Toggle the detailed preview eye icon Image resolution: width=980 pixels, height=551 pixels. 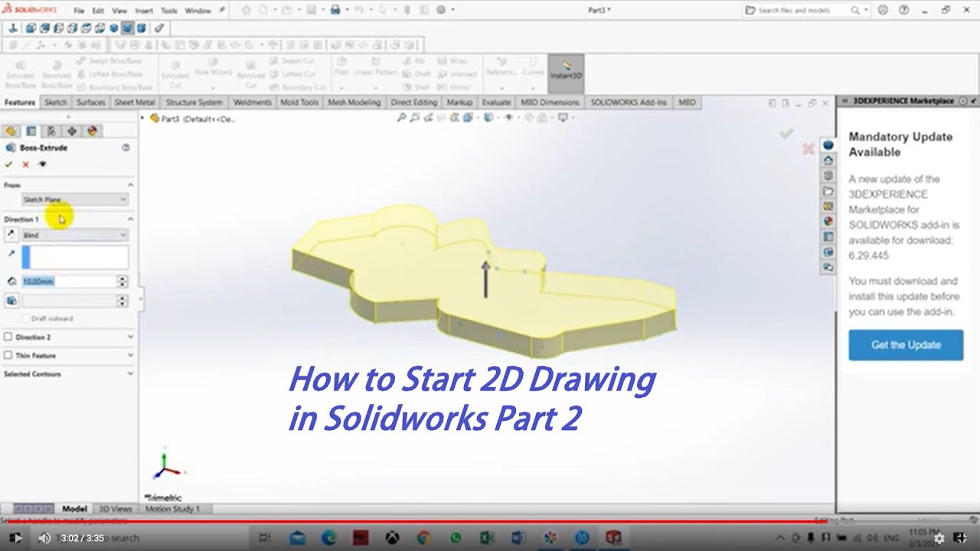42,165
